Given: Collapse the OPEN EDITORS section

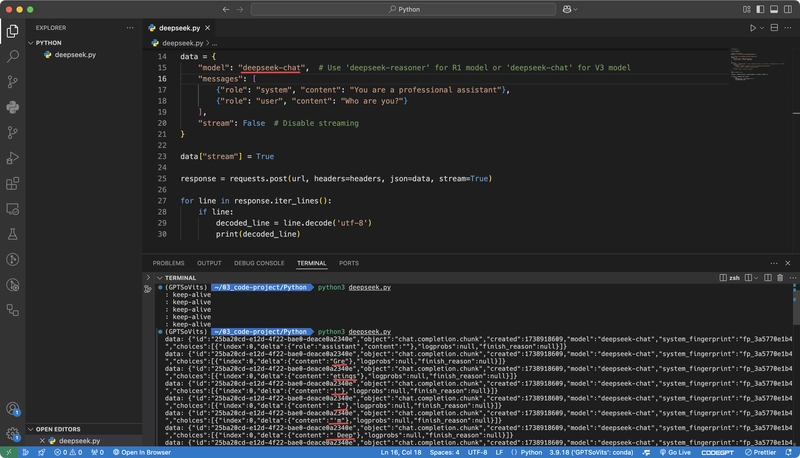Looking at the screenshot, I should [31, 429].
